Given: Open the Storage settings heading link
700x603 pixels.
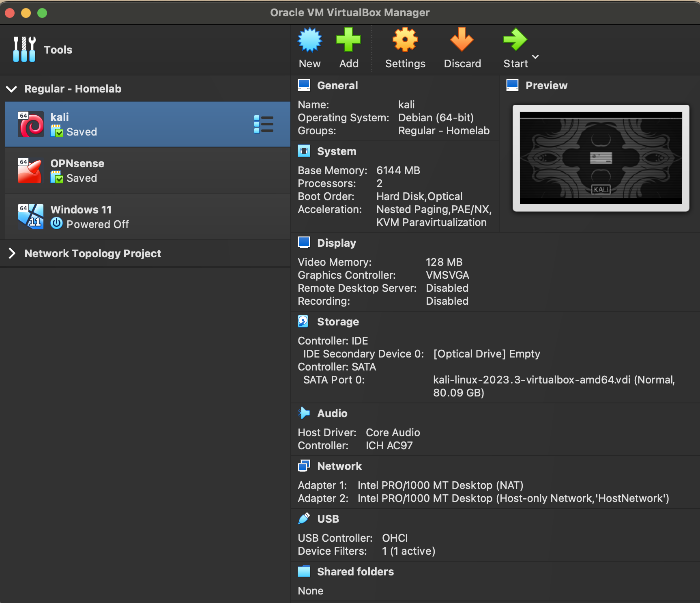Looking at the screenshot, I should point(338,322).
